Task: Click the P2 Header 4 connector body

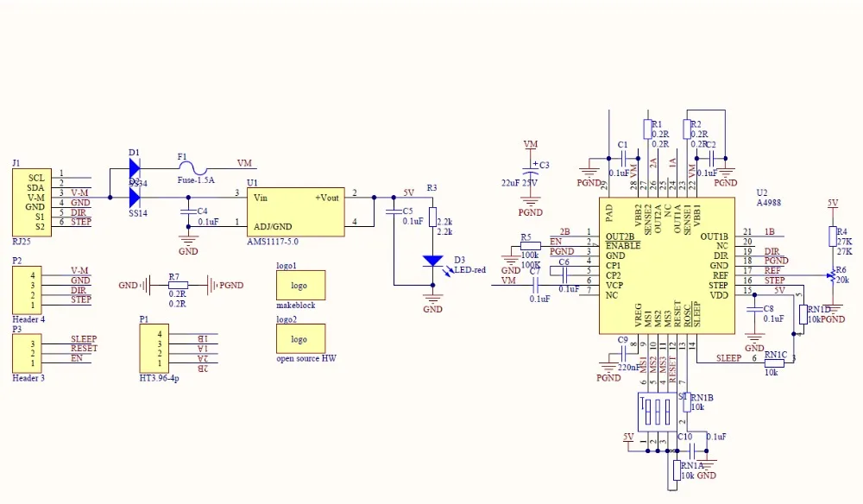Action: click(x=27, y=290)
